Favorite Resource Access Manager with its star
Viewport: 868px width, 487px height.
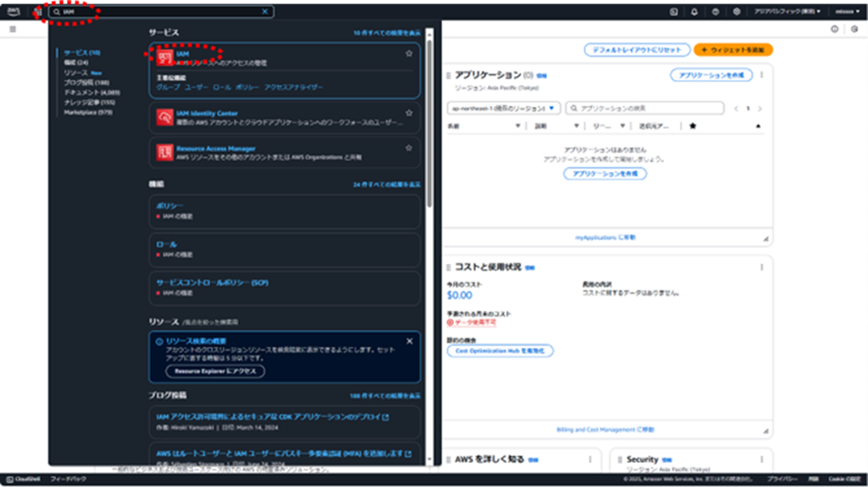click(x=409, y=148)
